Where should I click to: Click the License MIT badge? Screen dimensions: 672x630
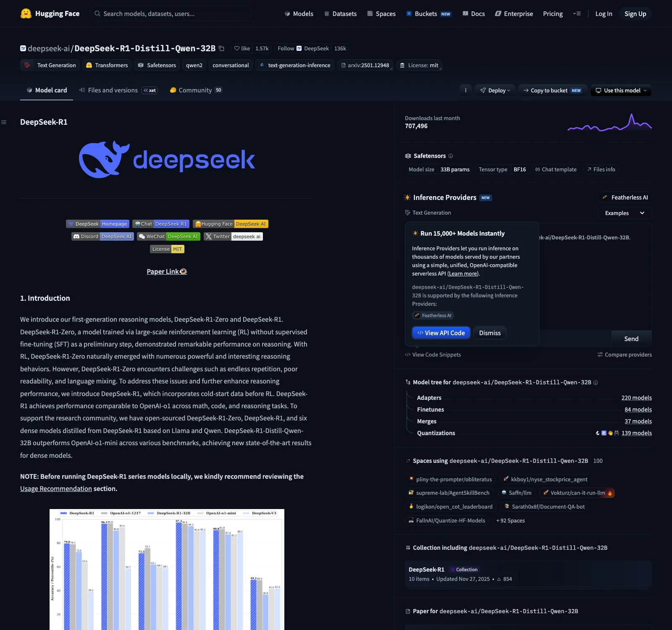(167, 249)
